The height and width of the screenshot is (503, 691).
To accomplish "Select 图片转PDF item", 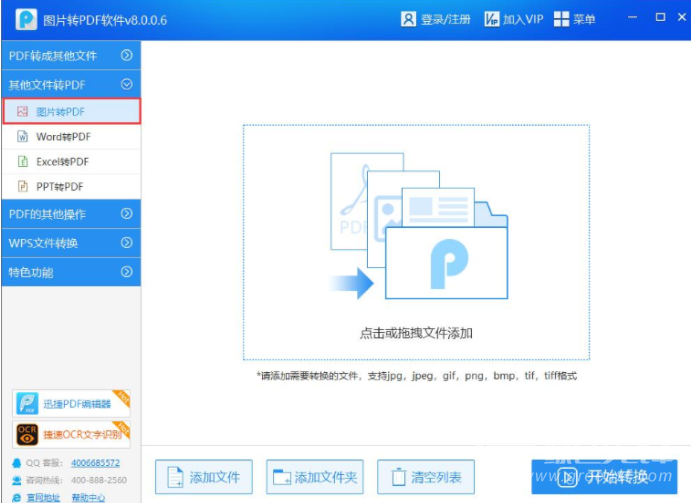I will [x=72, y=111].
